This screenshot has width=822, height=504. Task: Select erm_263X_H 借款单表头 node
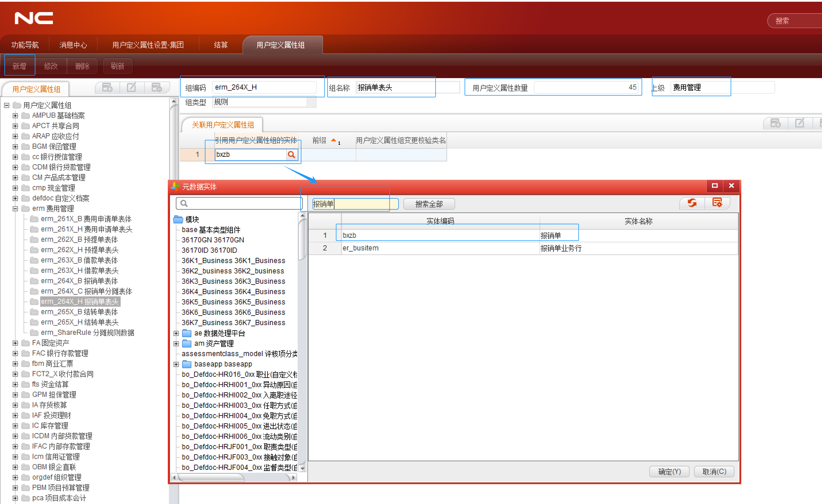80,271
